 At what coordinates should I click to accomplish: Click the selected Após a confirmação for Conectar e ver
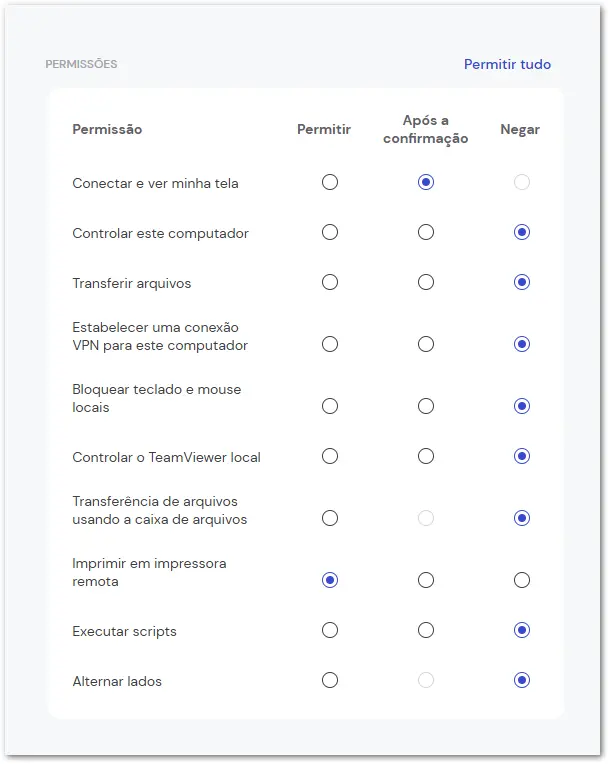[426, 182]
